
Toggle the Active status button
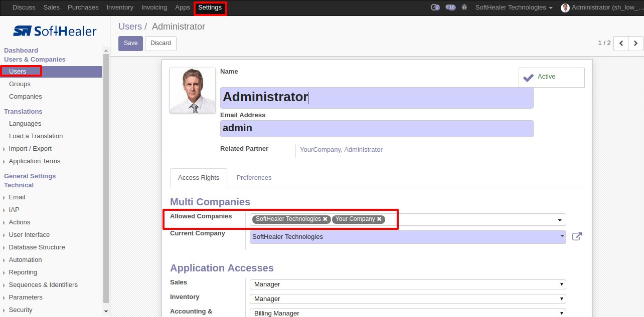551,78
